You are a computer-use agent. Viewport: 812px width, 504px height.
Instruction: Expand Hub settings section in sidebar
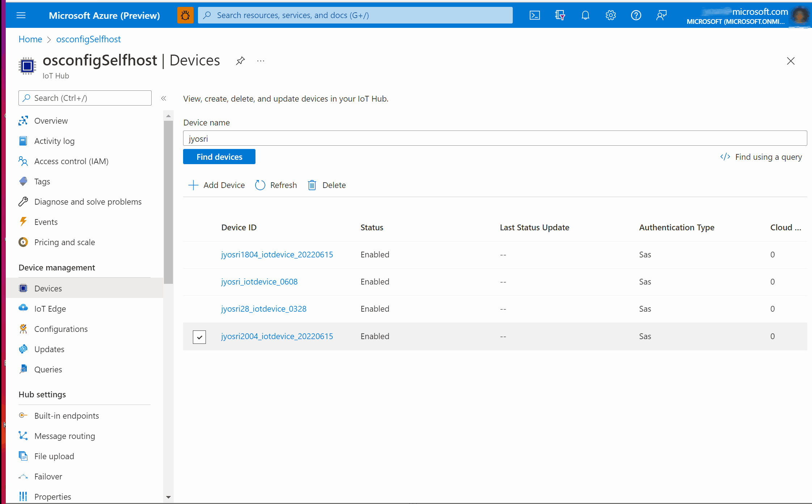click(42, 394)
